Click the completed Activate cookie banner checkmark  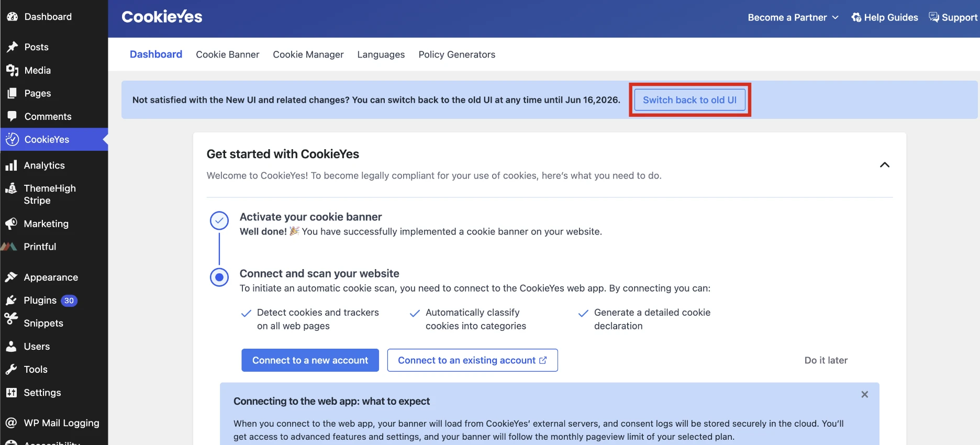[219, 220]
